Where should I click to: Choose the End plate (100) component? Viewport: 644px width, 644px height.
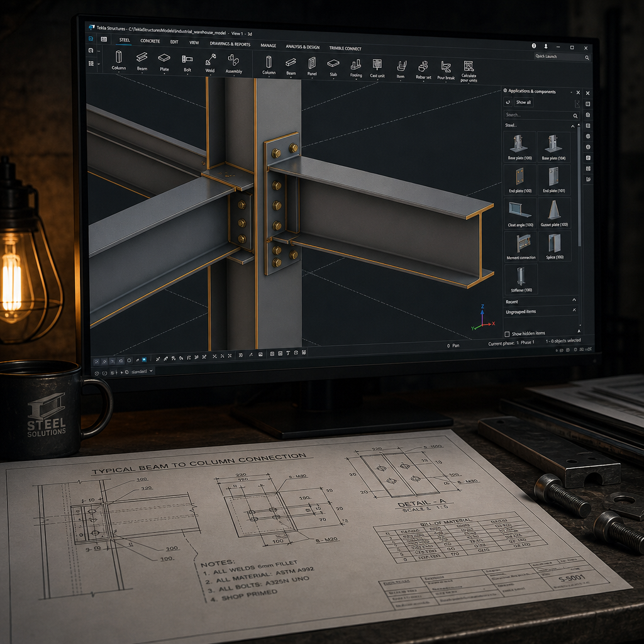[520, 180]
